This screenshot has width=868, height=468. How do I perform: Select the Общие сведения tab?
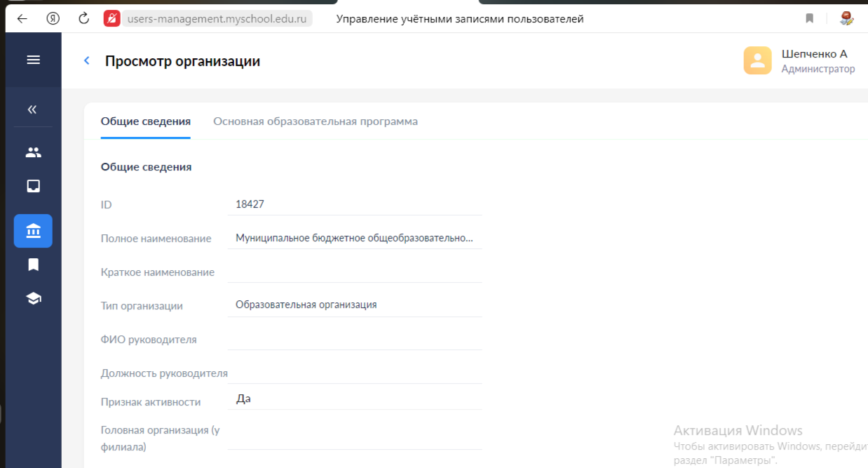(146, 121)
